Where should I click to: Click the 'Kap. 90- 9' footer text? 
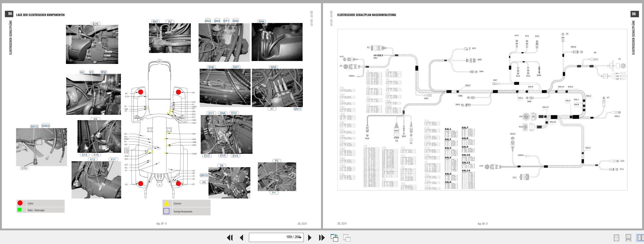click(x=482, y=224)
